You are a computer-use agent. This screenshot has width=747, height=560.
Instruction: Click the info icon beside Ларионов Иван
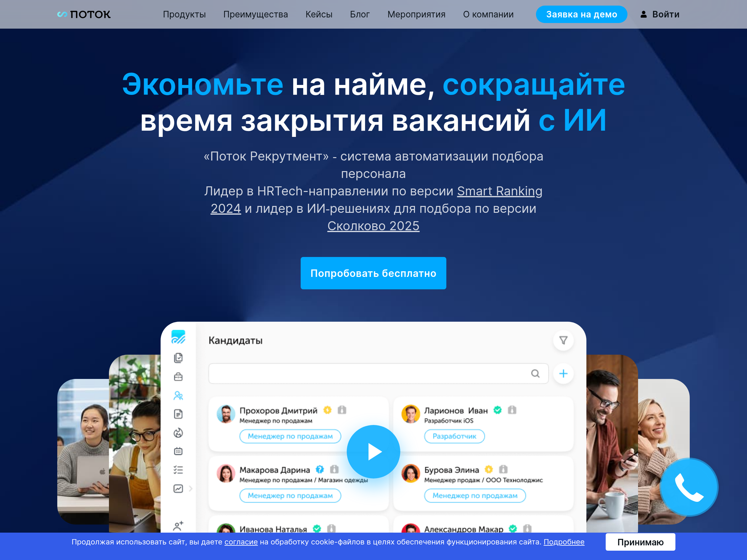[512, 410]
